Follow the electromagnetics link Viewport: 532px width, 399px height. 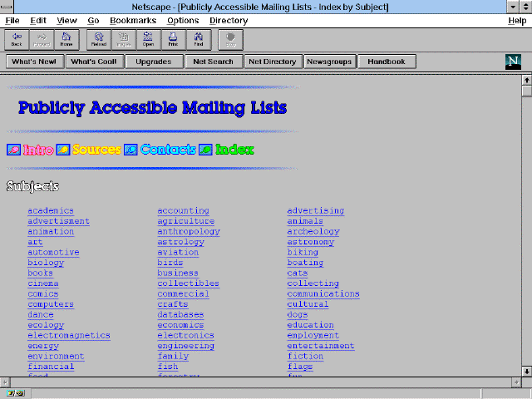(x=69, y=336)
